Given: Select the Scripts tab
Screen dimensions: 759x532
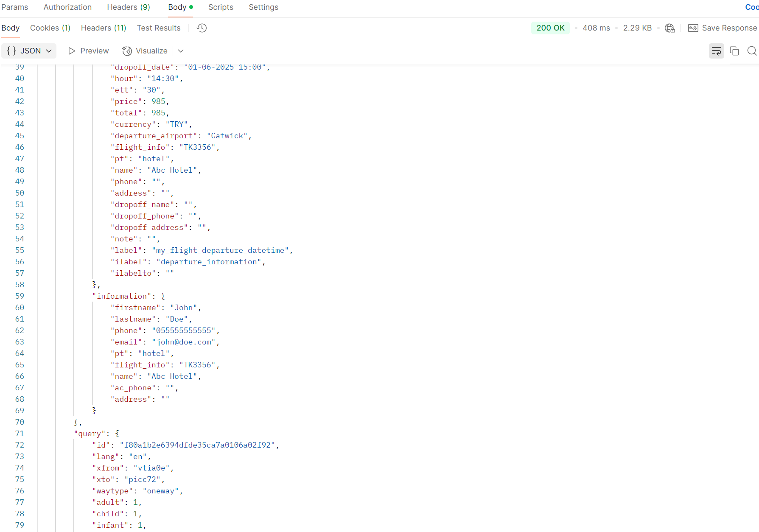Looking at the screenshot, I should 221,7.
